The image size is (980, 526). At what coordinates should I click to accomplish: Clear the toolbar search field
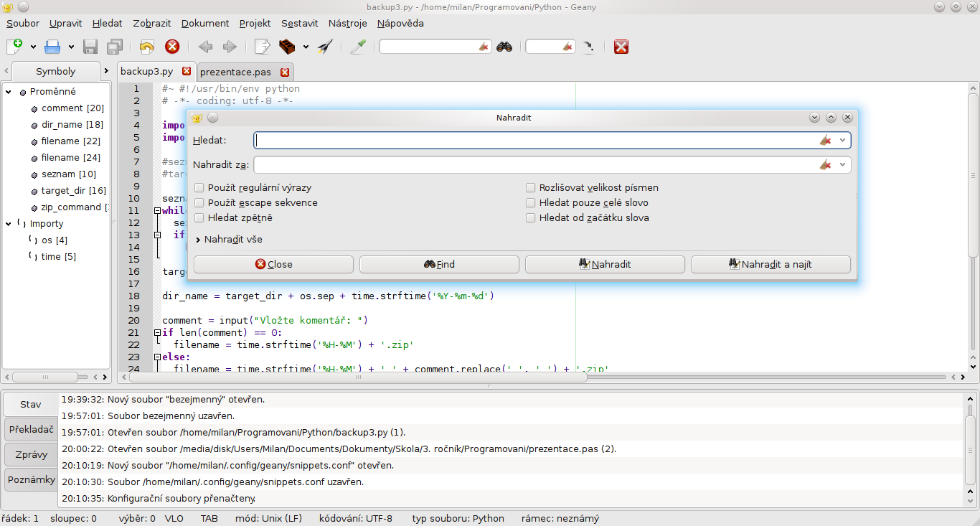tap(484, 47)
